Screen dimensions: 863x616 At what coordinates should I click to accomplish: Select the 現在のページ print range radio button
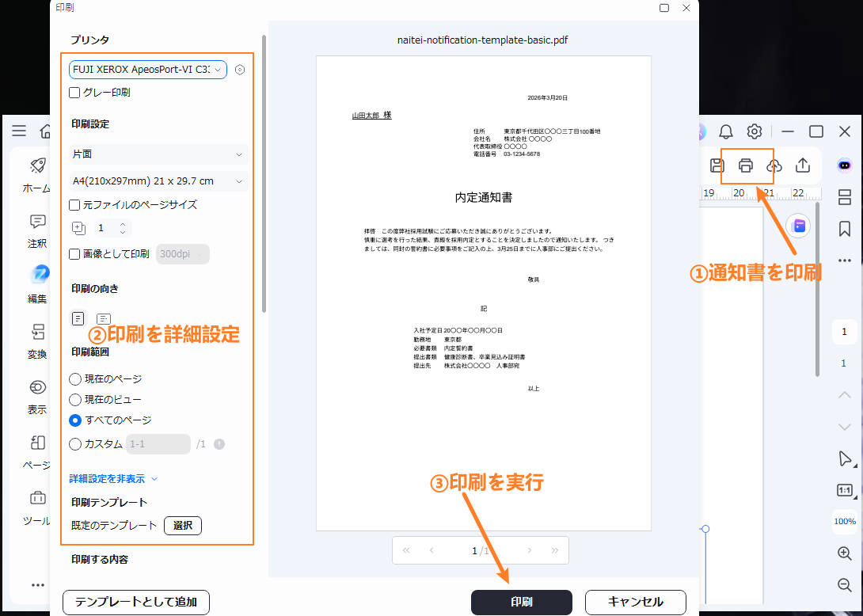pos(76,378)
